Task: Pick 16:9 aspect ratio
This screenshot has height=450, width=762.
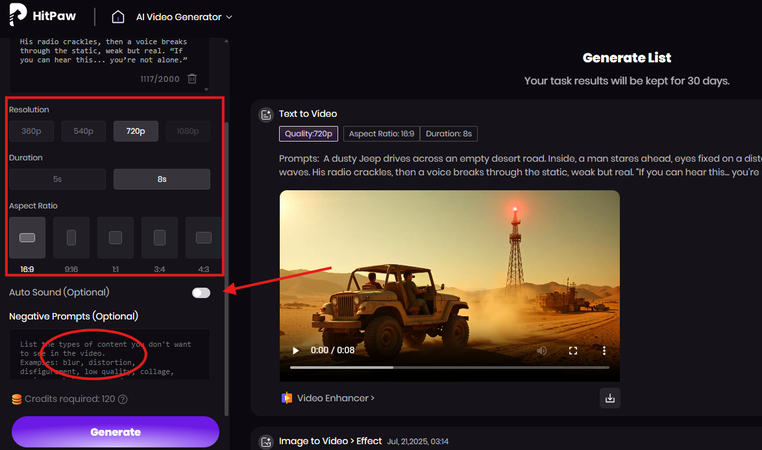Action: 27,238
